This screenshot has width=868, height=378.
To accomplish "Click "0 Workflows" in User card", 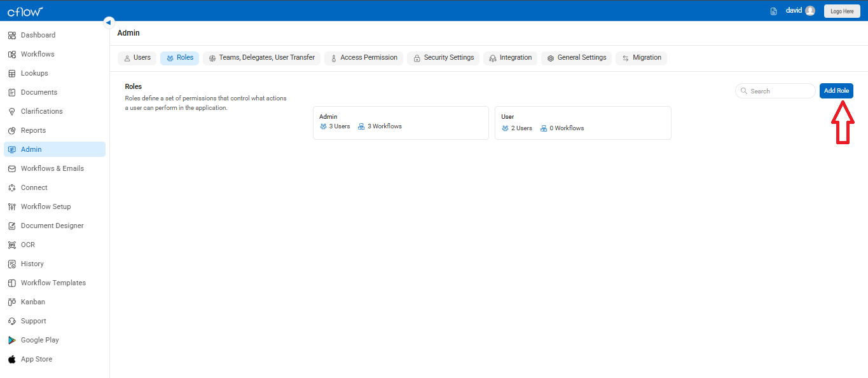I will coord(567,128).
